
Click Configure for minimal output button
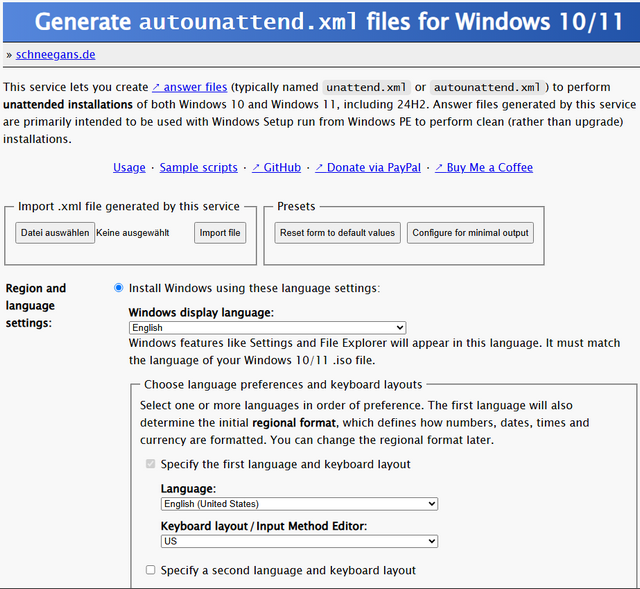click(470, 233)
